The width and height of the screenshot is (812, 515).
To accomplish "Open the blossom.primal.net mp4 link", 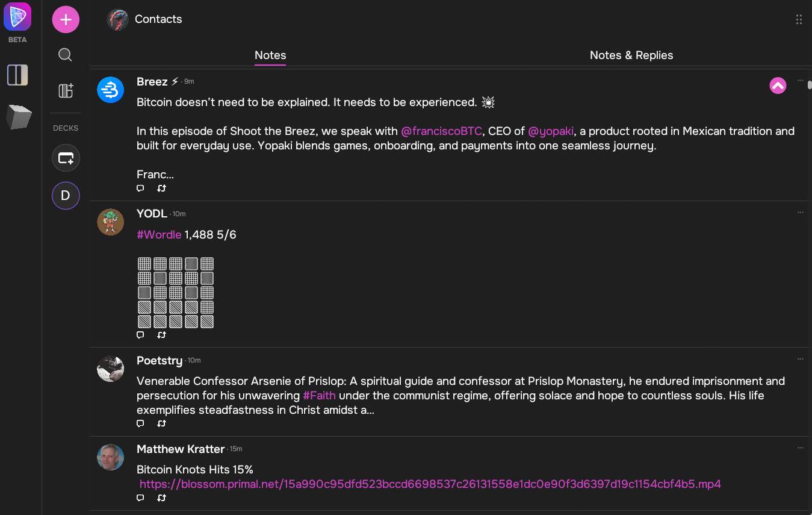I will 430,484.
